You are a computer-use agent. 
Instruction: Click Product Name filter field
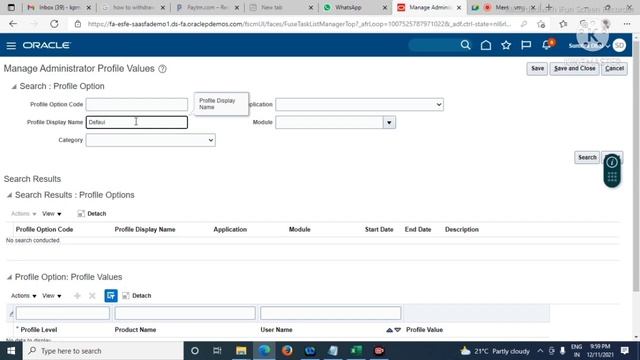[x=185, y=313]
